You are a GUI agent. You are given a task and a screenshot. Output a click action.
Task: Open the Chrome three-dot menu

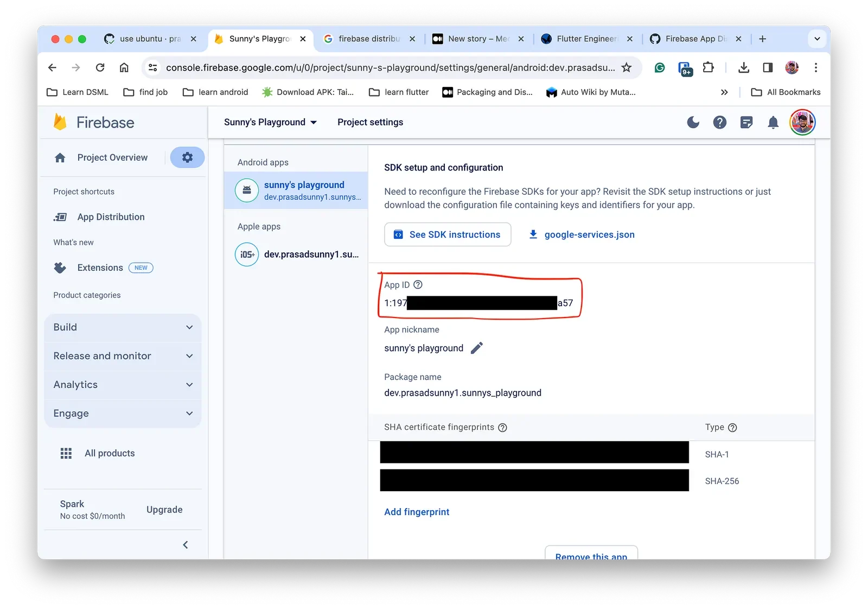(x=816, y=67)
